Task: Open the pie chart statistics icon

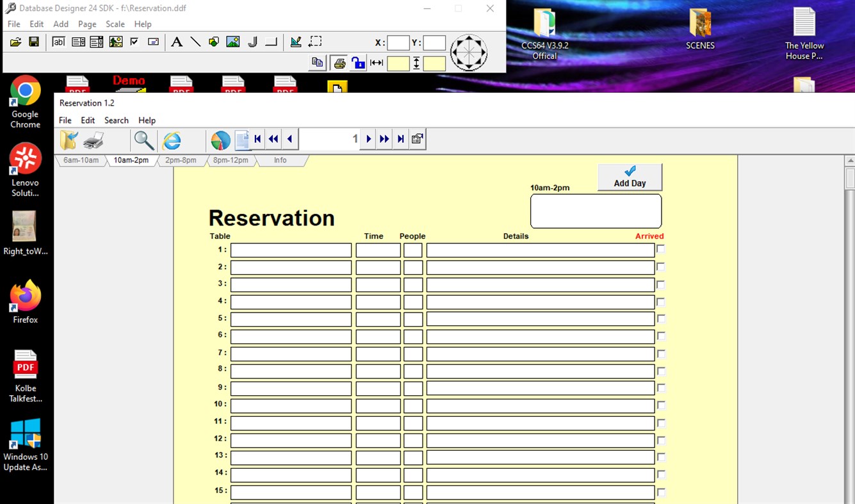Action: coord(220,140)
